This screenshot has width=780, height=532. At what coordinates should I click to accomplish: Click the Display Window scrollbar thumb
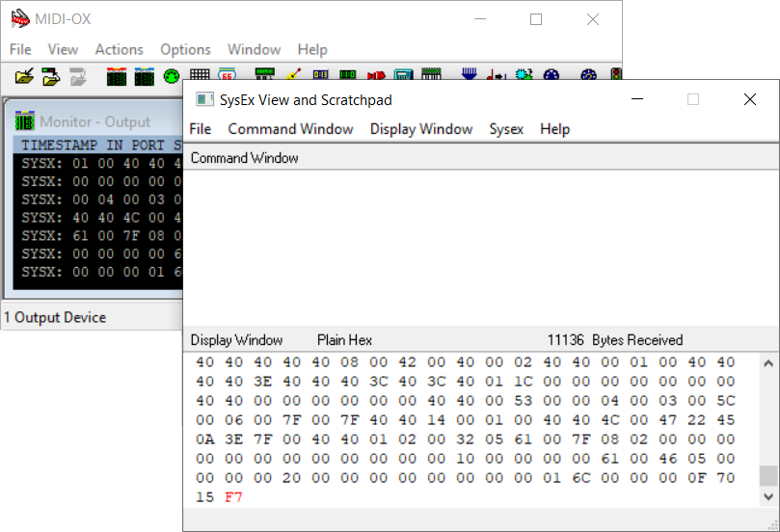[x=768, y=475]
